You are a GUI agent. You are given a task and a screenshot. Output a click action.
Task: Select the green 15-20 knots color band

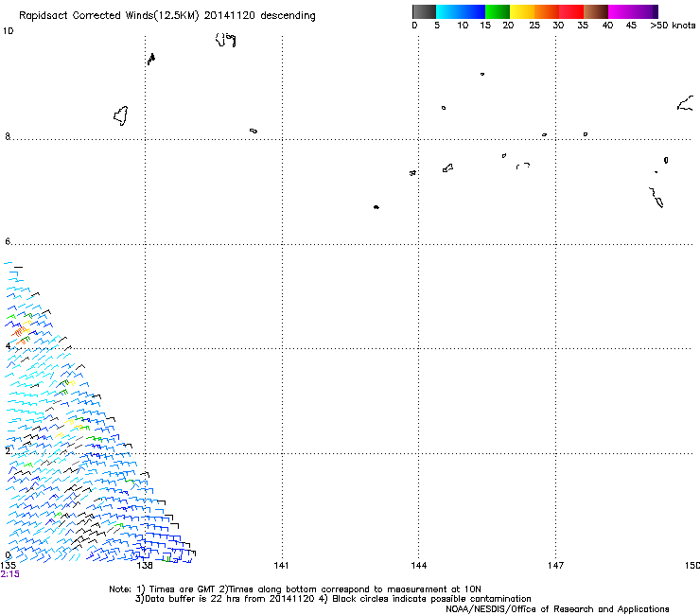tap(498, 11)
